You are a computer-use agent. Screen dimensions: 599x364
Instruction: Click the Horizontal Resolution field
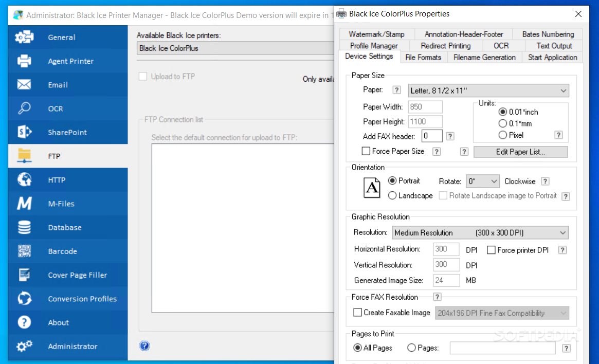point(446,249)
